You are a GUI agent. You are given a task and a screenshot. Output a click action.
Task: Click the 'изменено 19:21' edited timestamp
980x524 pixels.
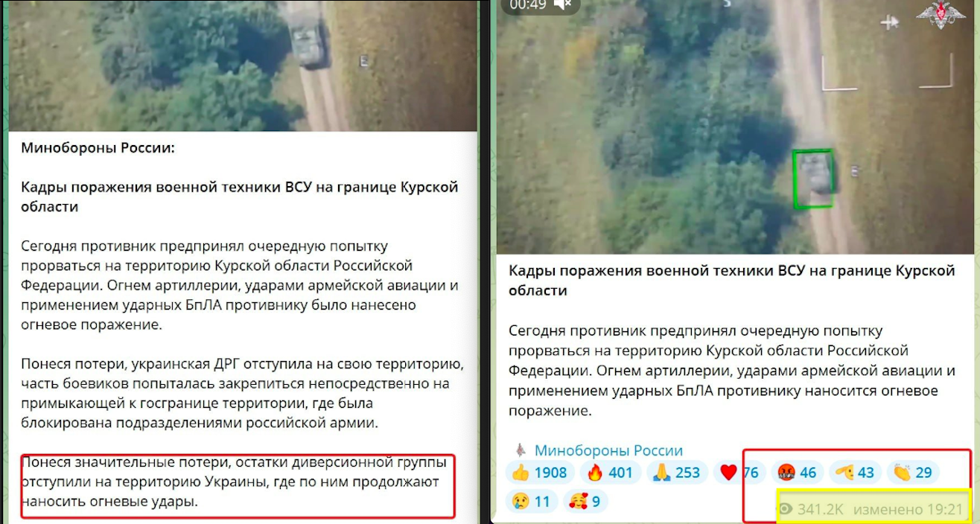tap(908, 510)
